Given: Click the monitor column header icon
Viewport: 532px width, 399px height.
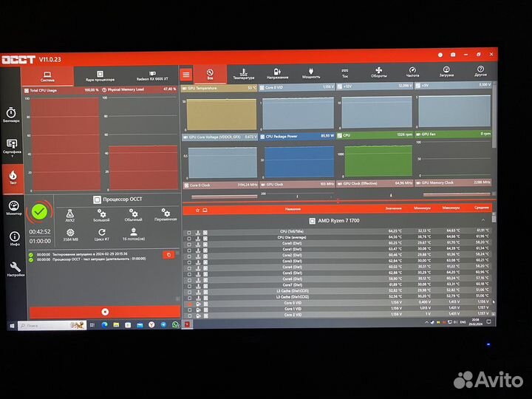Looking at the screenshot, I should 205,211.
